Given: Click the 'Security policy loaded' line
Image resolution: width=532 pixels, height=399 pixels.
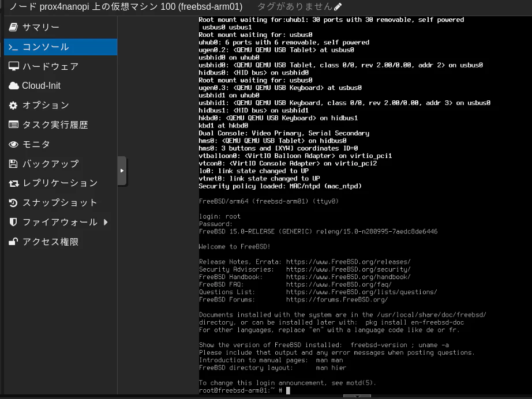Looking at the screenshot, I should (280, 186).
